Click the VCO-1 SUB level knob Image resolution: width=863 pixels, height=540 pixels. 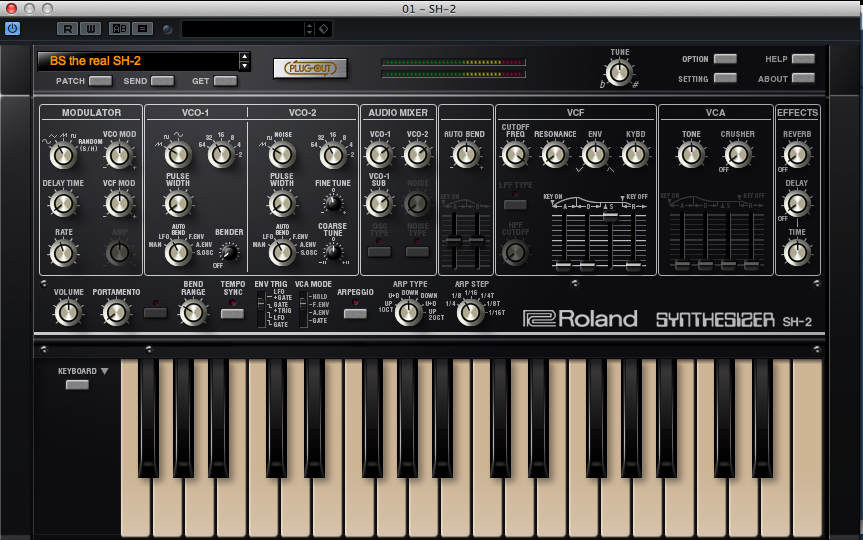(379, 204)
